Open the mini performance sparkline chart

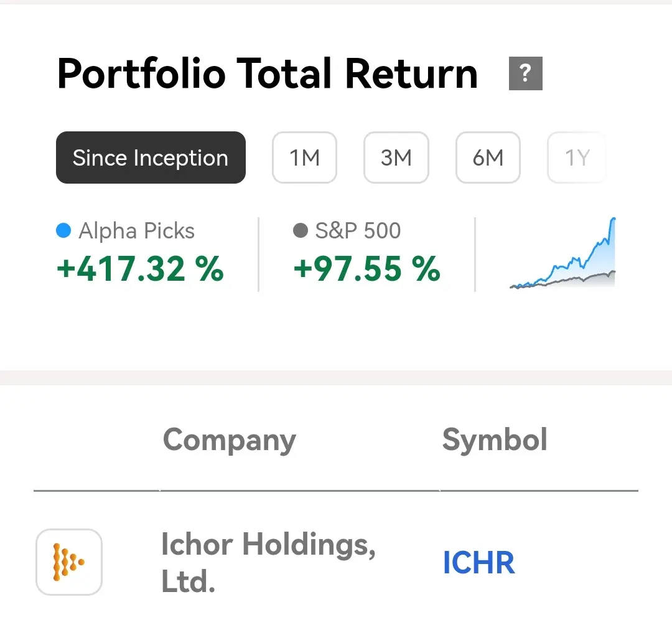562,253
